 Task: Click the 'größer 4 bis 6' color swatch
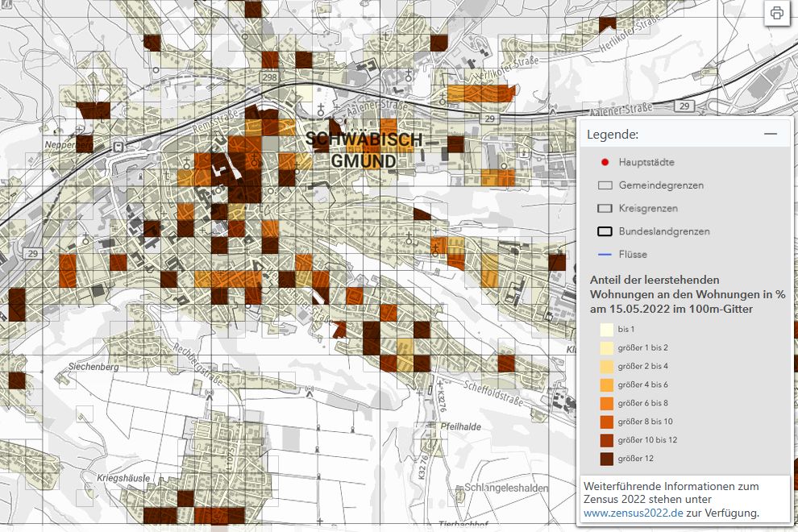605,384
